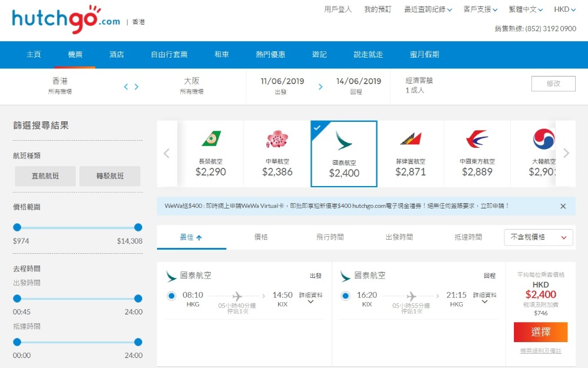Click the red 選擇 button
Viewport: 588px width, 368px height.
(x=541, y=332)
